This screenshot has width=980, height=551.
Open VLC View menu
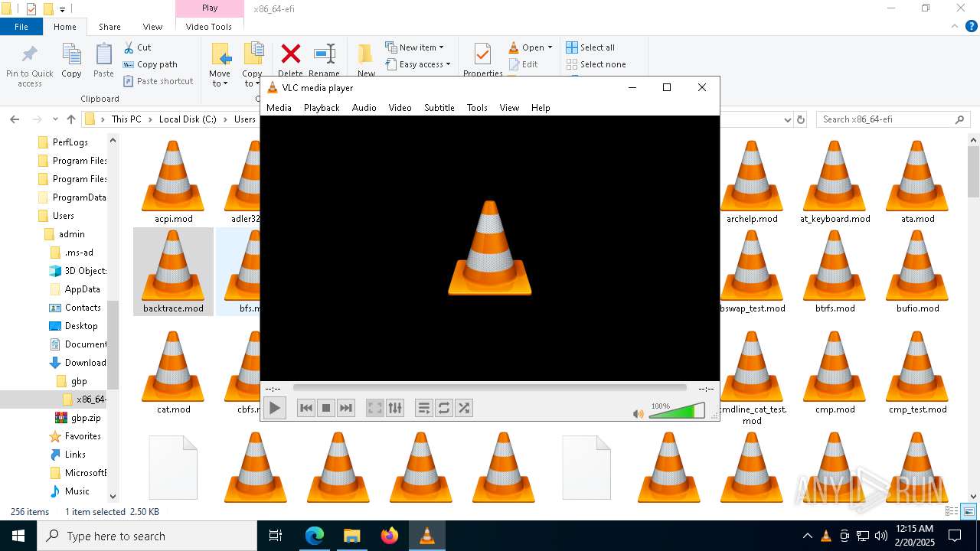point(509,108)
